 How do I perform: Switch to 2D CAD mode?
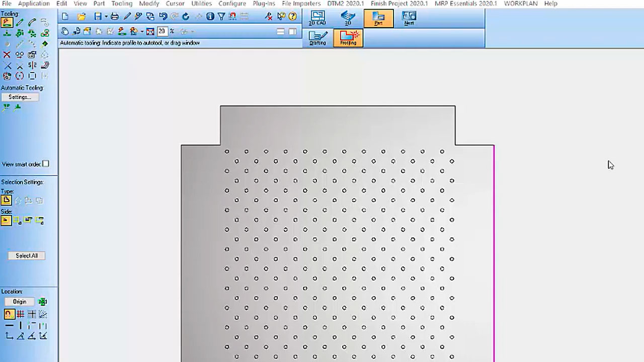(x=317, y=18)
